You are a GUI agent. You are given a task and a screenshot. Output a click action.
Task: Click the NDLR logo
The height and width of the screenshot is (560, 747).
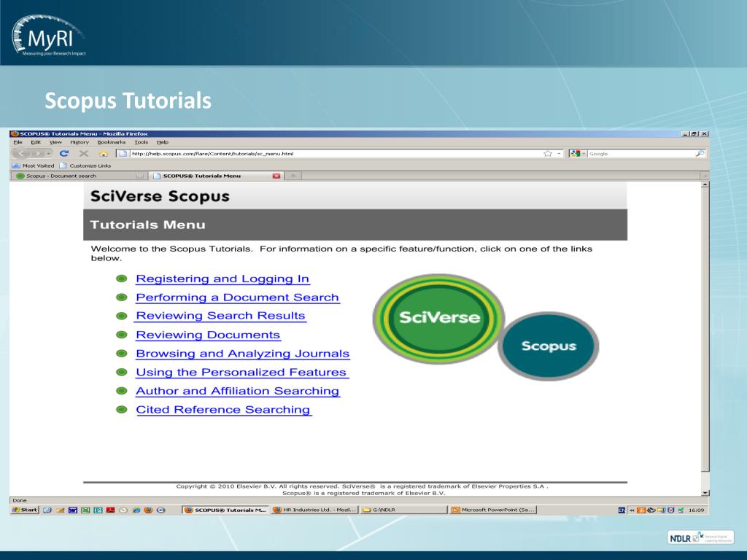[x=700, y=537]
